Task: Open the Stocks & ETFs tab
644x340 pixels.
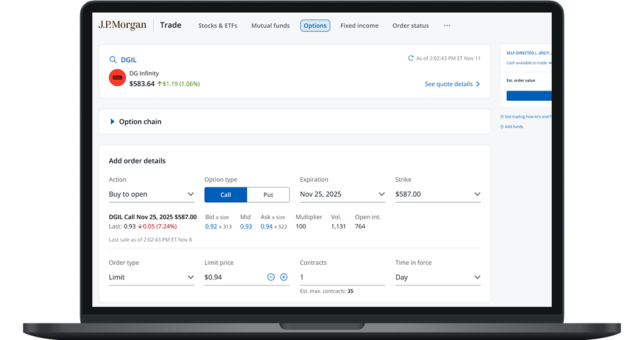Action: (218, 25)
